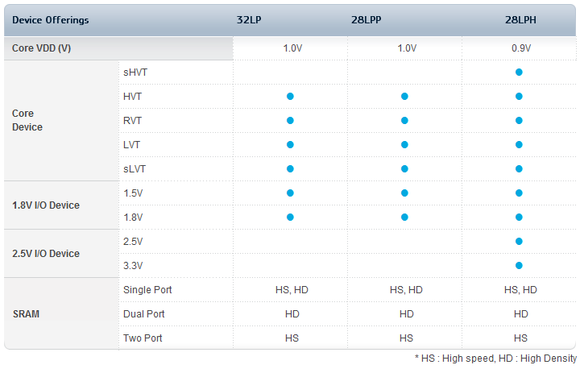The height and width of the screenshot is (369, 580).
Task: Click the LVT row label
Action: [x=131, y=145]
